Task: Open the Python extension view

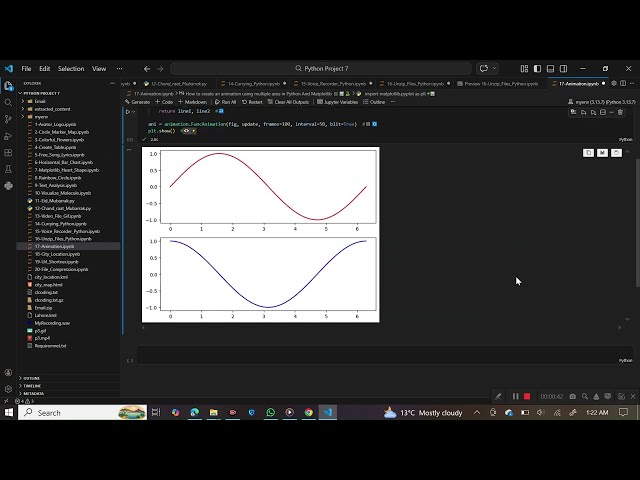Action: tap(8, 186)
